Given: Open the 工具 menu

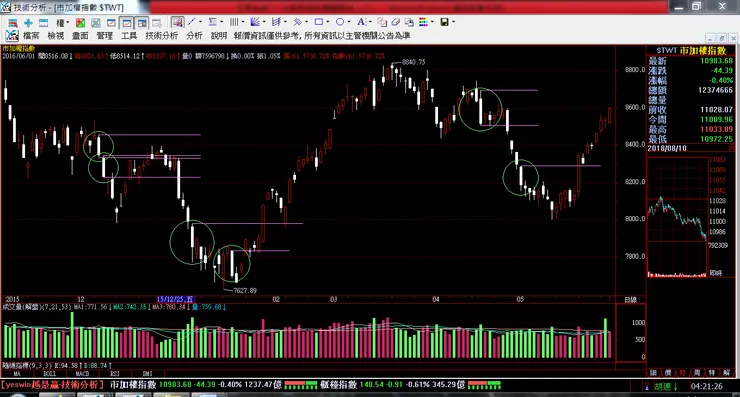Looking at the screenshot, I should point(129,36).
